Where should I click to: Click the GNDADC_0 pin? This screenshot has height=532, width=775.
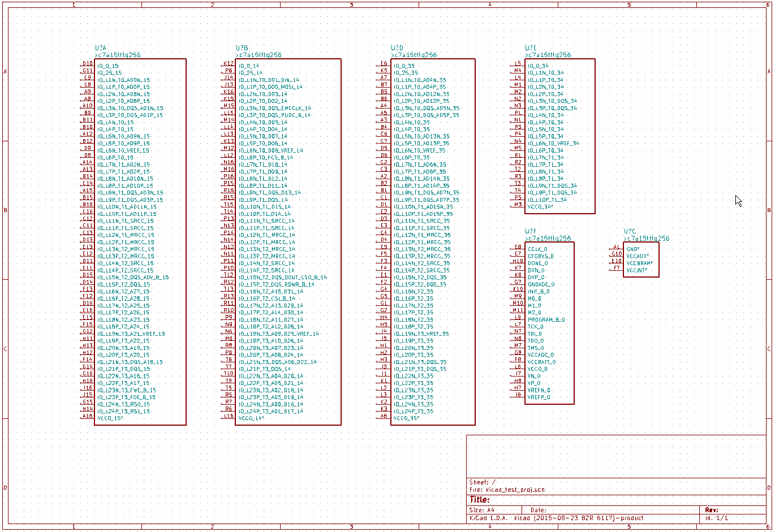pos(541,284)
